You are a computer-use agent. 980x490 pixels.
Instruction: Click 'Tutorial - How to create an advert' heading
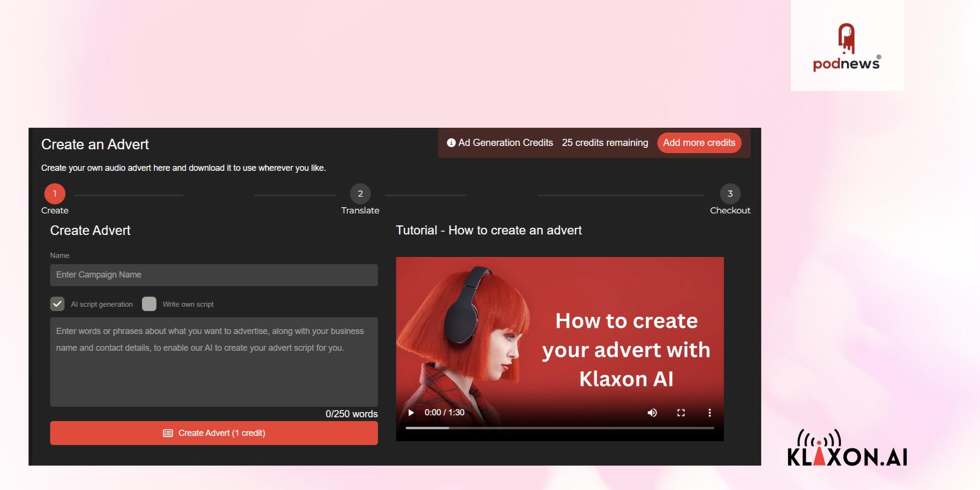pos(489,230)
